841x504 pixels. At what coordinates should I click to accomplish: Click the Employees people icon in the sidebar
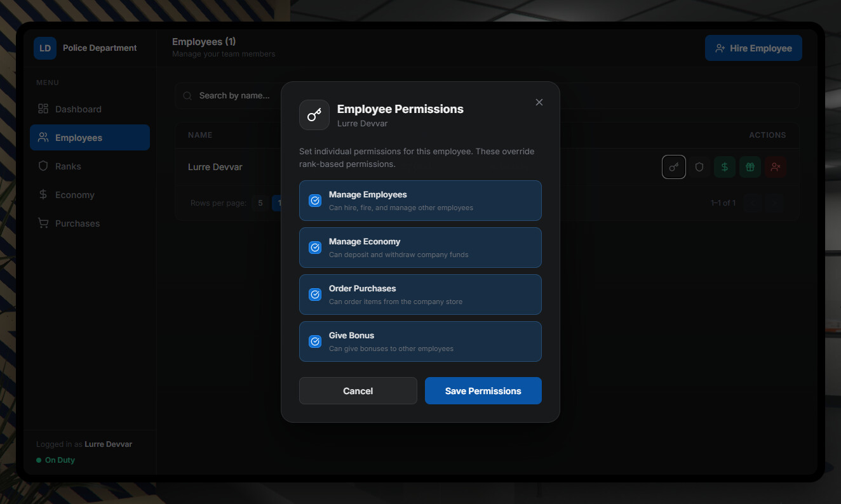tap(43, 137)
